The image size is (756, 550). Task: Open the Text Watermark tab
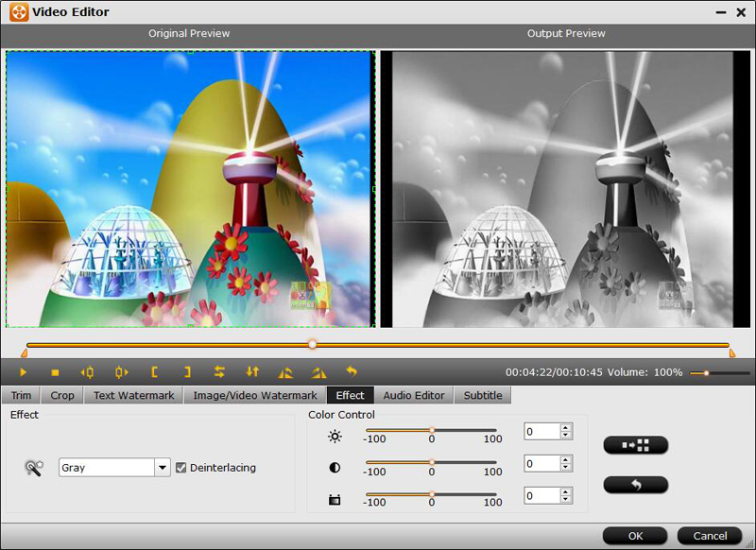(x=133, y=396)
